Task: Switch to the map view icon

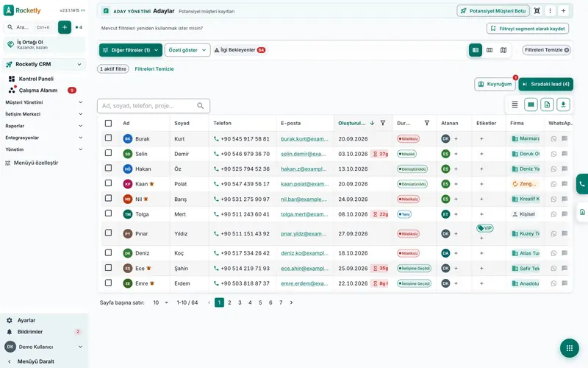Action: coord(503,50)
